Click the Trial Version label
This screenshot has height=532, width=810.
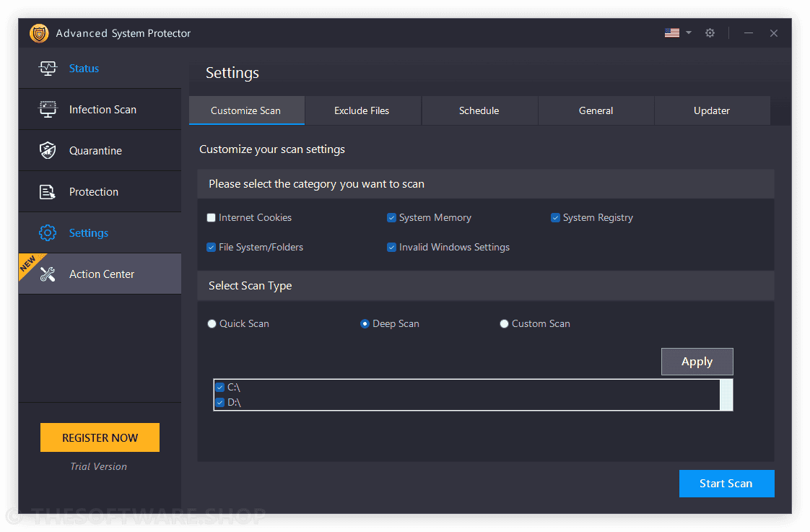click(99, 466)
